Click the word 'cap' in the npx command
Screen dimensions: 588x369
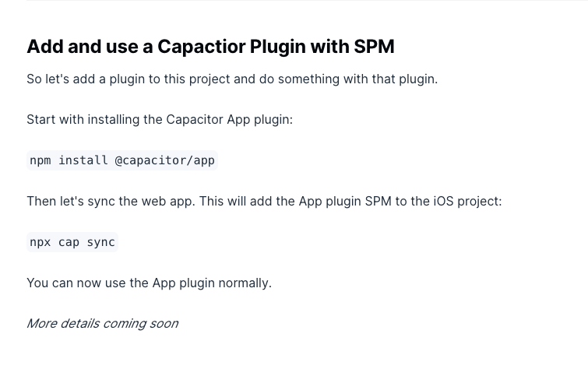pyautogui.click(x=69, y=242)
